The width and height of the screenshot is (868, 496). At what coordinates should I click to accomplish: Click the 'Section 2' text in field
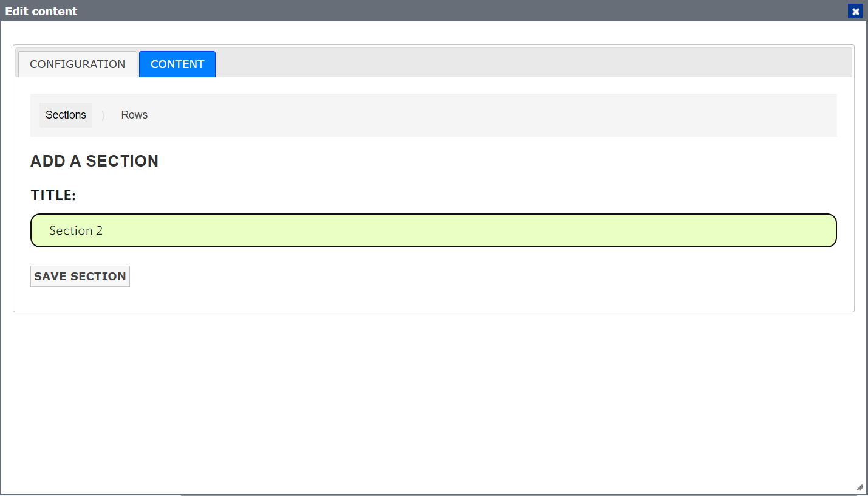pos(76,230)
